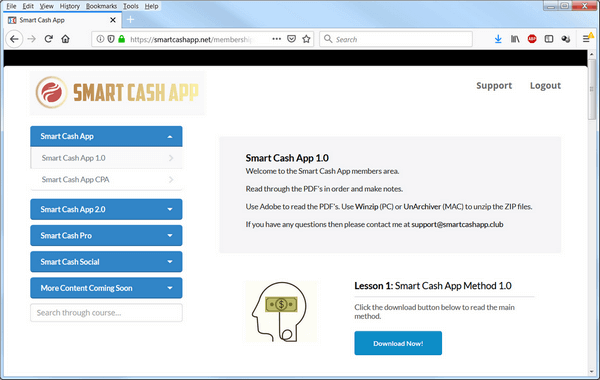Expand the Smart Cash App 2.0 section
Image resolution: width=600 pixels, height=380 pixels.
[106, 209]
